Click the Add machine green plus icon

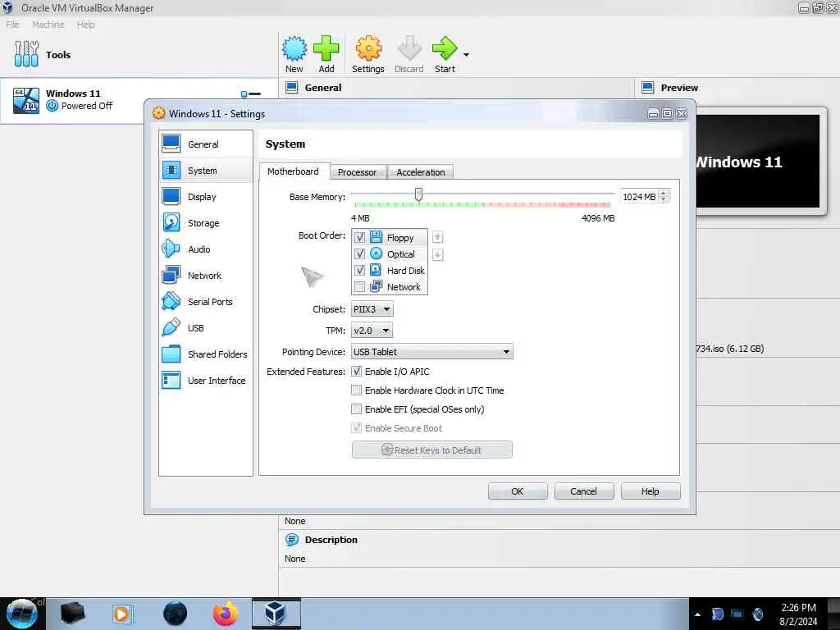click(x=326, y=48)
